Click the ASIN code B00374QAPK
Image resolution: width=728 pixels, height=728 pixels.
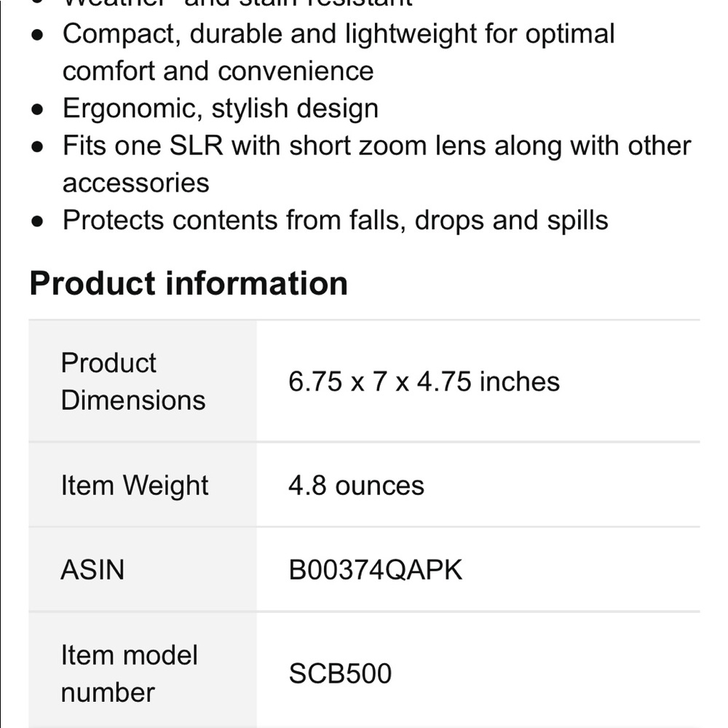376,570
